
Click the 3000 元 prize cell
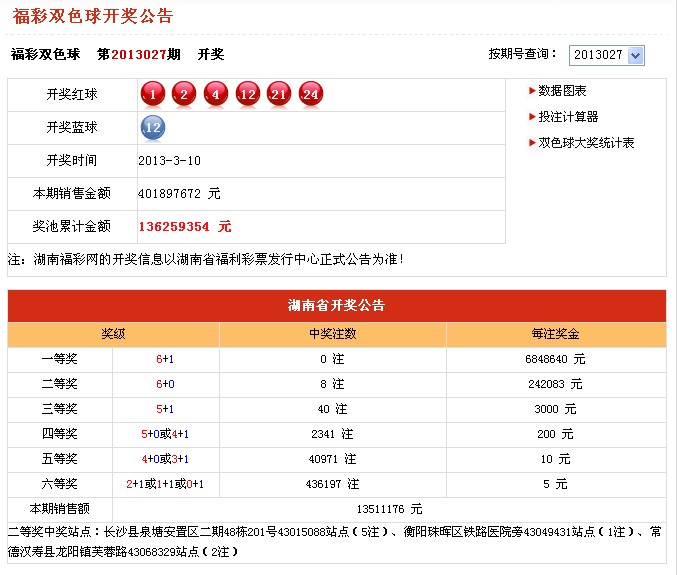pos(555,409)
